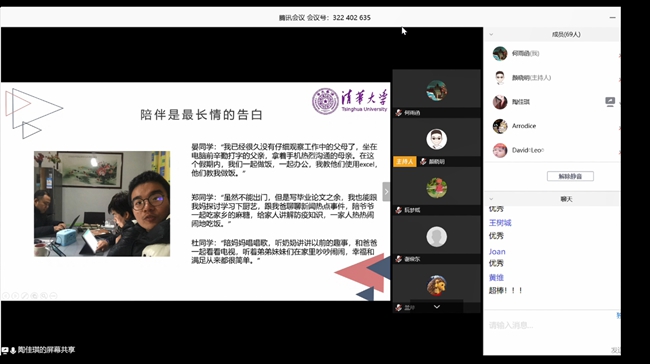The image size is (650, 364).
Task: Click the muted mic icon under the grey avatar
Action: 399,259
